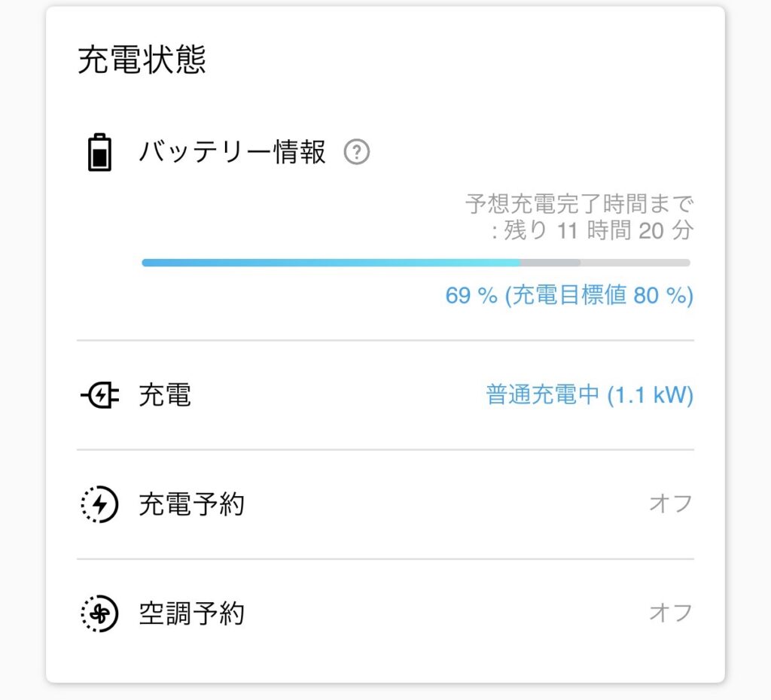Click the charging plug icon
The image size is (771, 700).
click(x=99, y=396)
